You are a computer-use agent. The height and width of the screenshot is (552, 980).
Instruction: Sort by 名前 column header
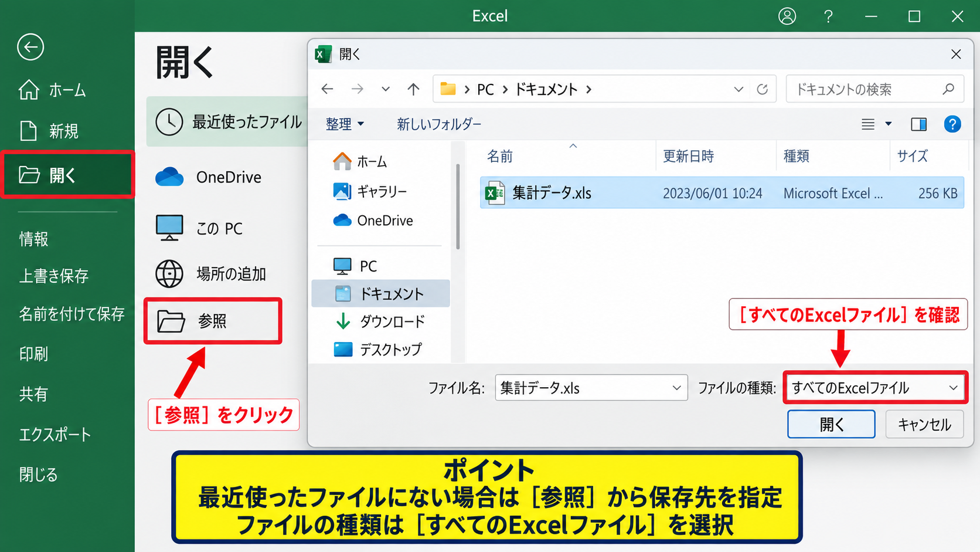[500, 156]
